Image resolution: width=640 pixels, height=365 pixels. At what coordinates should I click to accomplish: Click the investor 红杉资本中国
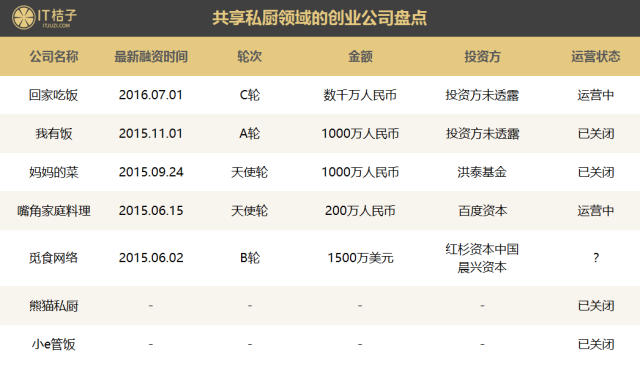pos(482,249)
